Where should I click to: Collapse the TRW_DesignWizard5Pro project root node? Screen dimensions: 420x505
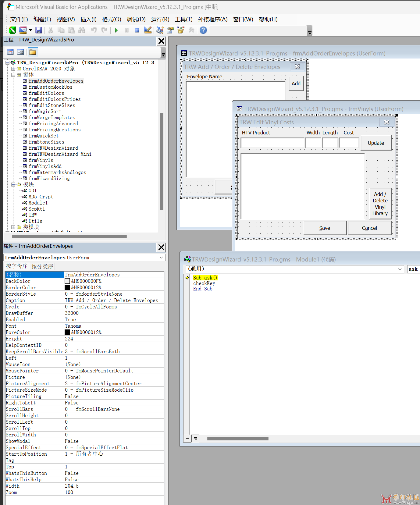[7, 62]
